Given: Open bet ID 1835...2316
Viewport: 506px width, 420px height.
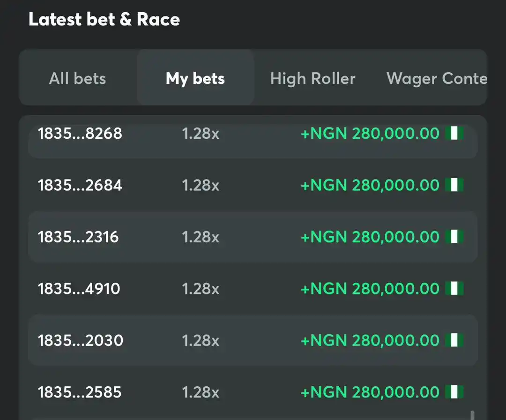Looking at the screenshot, I should coord(78,237).
